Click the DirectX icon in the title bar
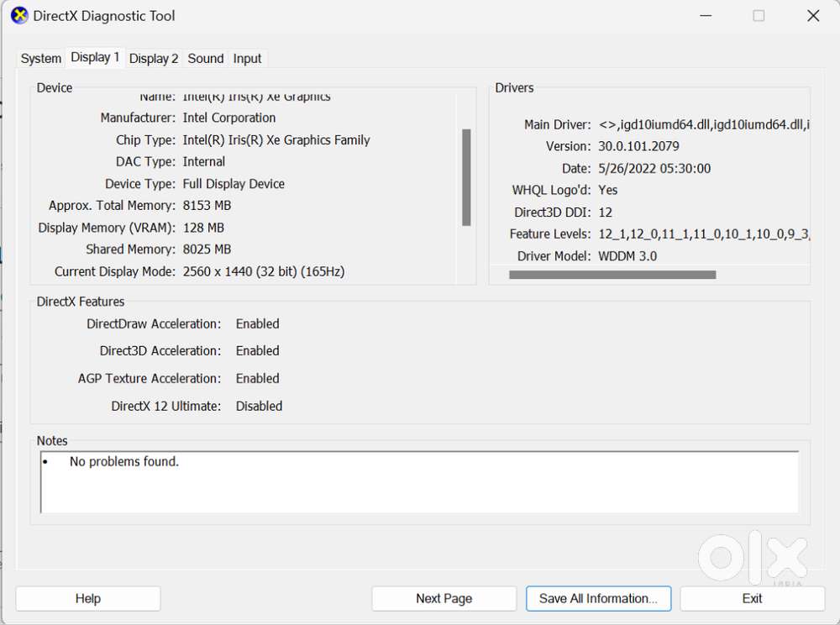Screen dimensions: 840x625 click(x=18, y=16)
